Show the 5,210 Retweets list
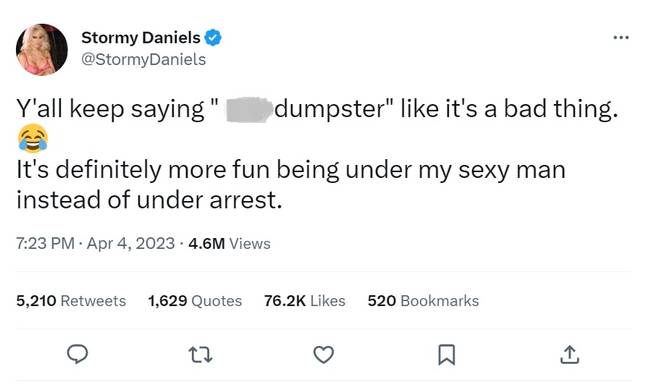This screenshot has height=387, width=648. tap(71, 301)
